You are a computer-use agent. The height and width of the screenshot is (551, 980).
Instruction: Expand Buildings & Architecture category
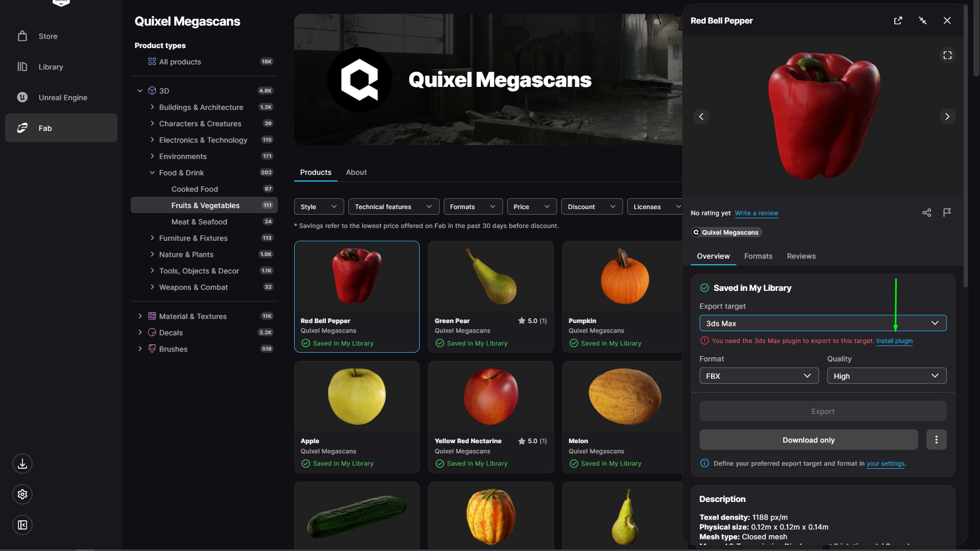pyautogui.click(x=152, y=107)
